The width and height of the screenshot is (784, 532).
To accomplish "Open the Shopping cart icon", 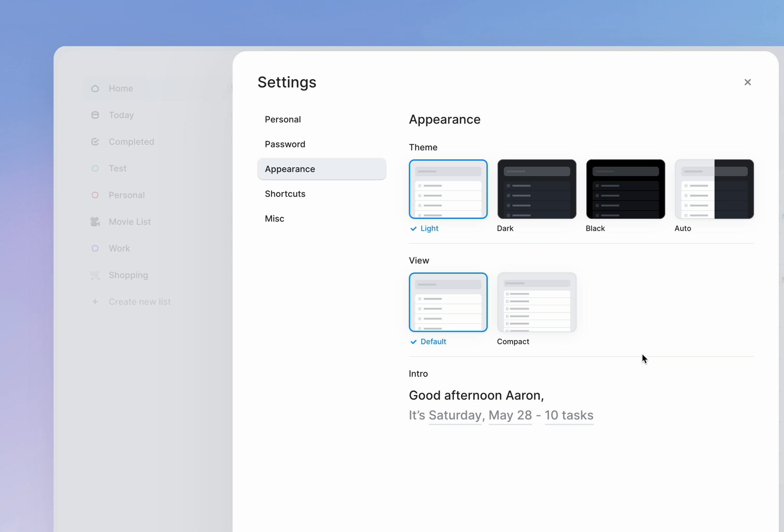I will tap(95, 275).
